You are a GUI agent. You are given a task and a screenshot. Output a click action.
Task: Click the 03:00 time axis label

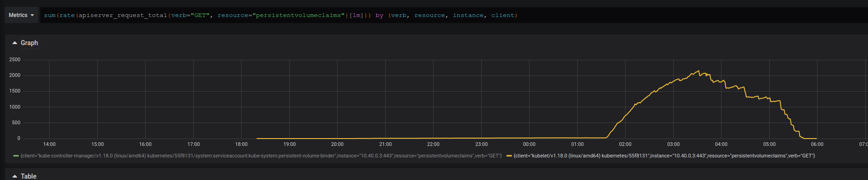[673, 144]
